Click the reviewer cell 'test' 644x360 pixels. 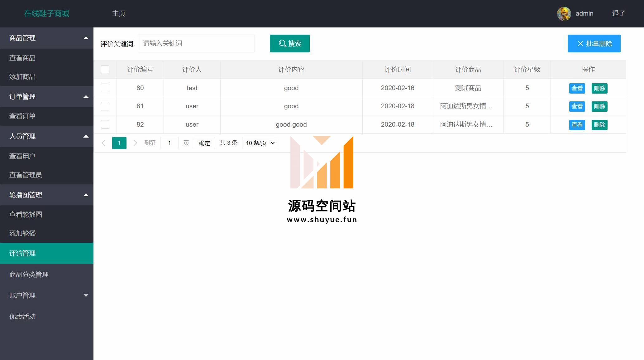click(192, 88)
